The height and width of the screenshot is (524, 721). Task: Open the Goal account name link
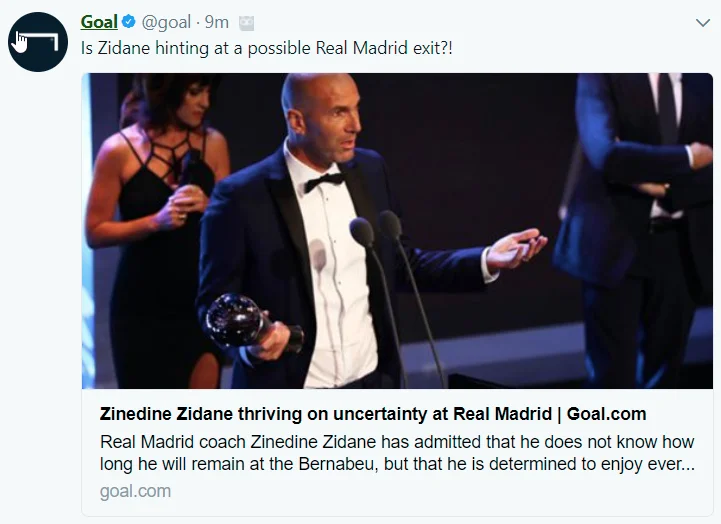point(99,21)
